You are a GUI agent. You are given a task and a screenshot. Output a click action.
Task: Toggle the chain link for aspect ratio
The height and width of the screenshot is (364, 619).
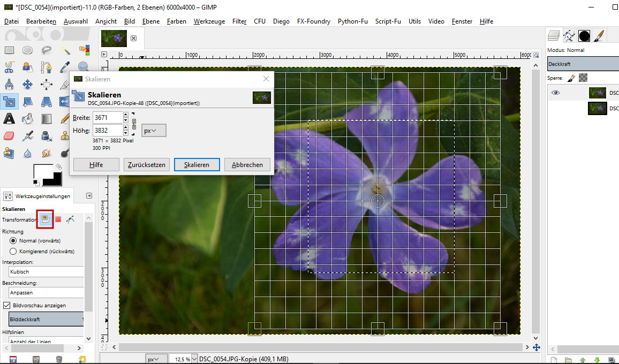tap(134, 124)
